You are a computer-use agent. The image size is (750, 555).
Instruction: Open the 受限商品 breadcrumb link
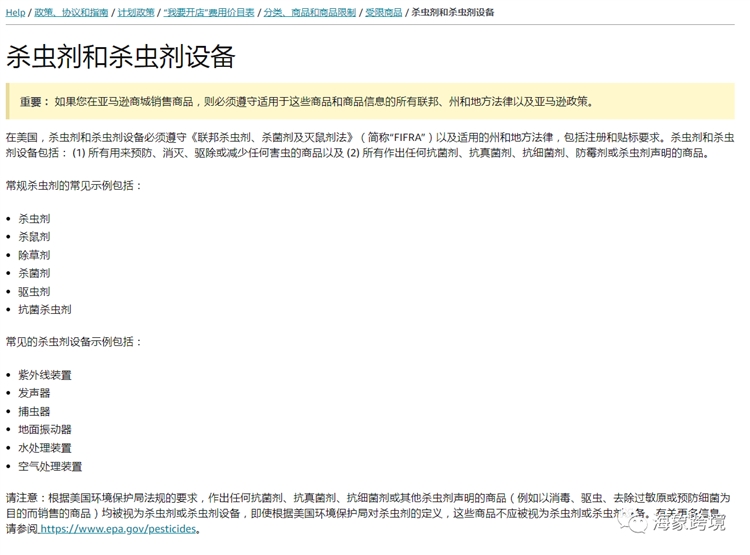coord(384,12)
